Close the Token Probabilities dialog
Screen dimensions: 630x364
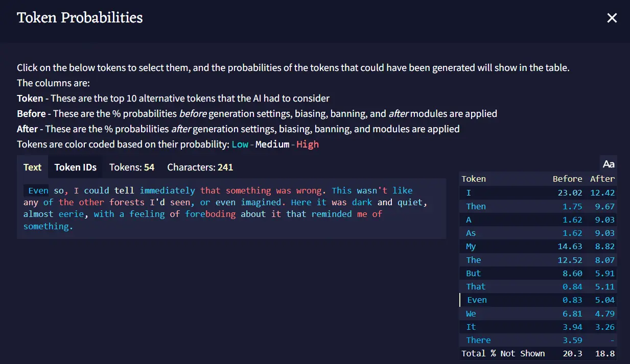click(612, 18)
